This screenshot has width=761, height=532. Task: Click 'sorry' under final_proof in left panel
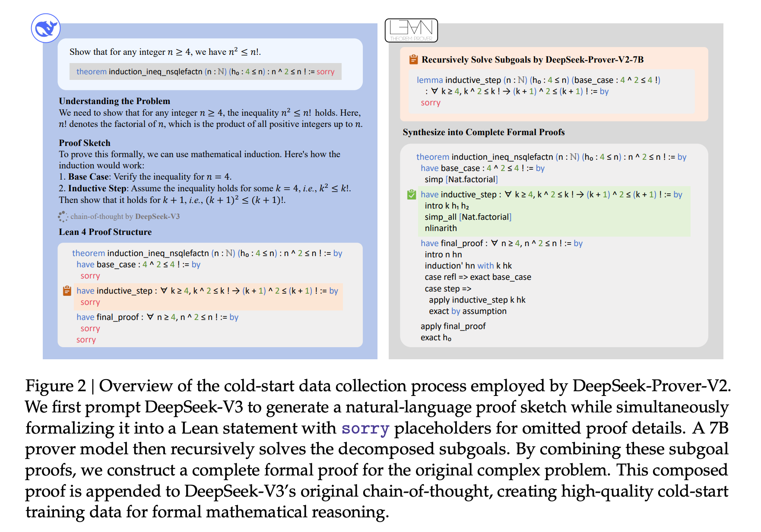[x=90, y=329]
